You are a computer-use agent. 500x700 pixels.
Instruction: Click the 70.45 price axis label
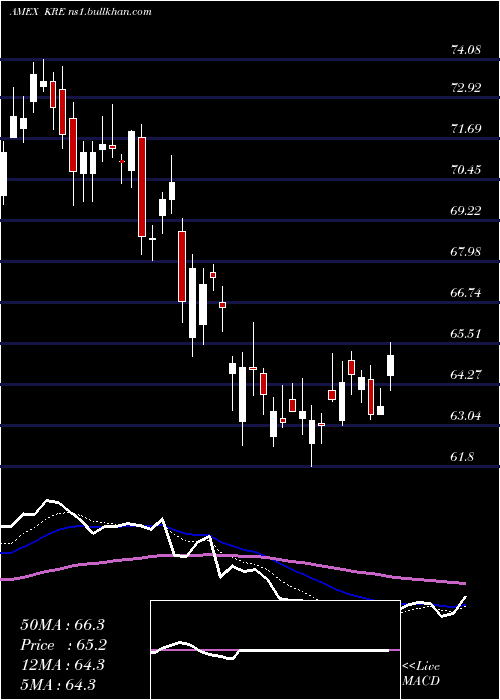coord(466,170)
